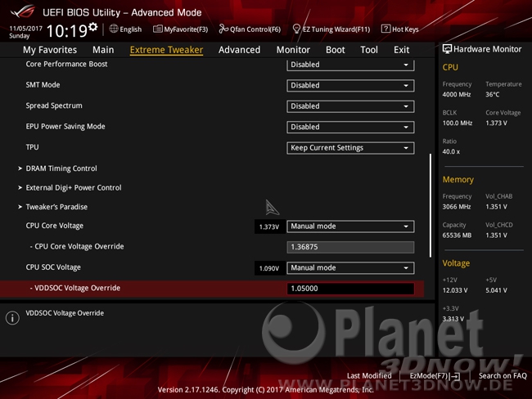This screenshot has height=399, width=532.
Task: Open the CPU Core Voltage mode dropdown
Action: coord(350,226)
